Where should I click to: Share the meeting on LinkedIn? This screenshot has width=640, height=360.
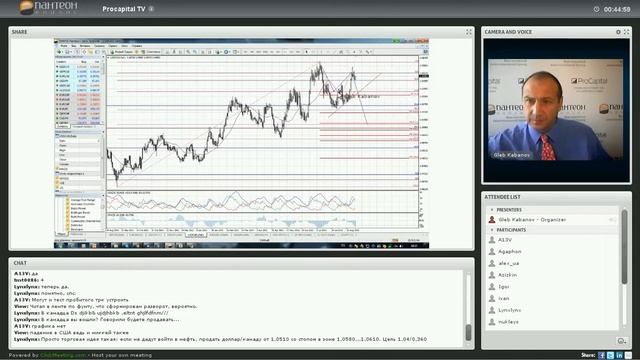(x=619, y=356)
